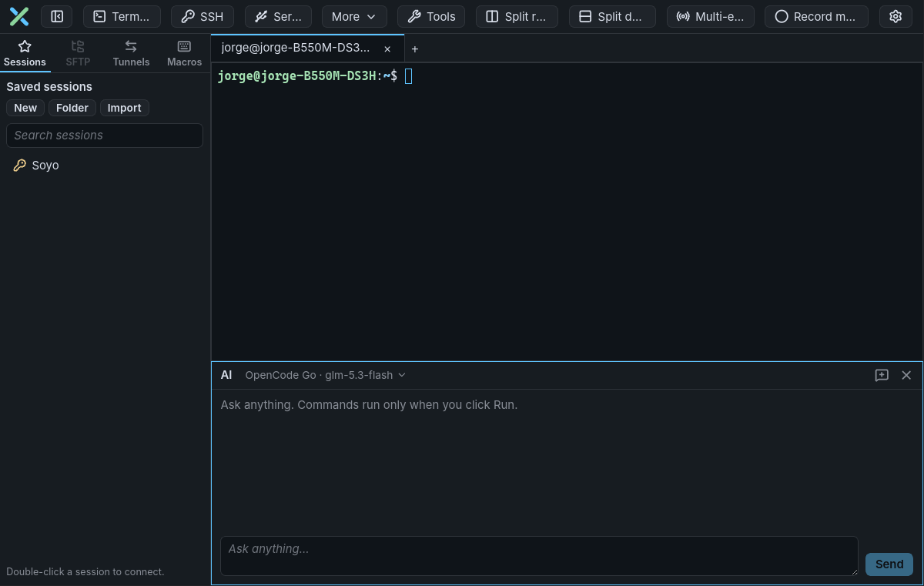Switch to the Sessions tab

click(25, 53)
